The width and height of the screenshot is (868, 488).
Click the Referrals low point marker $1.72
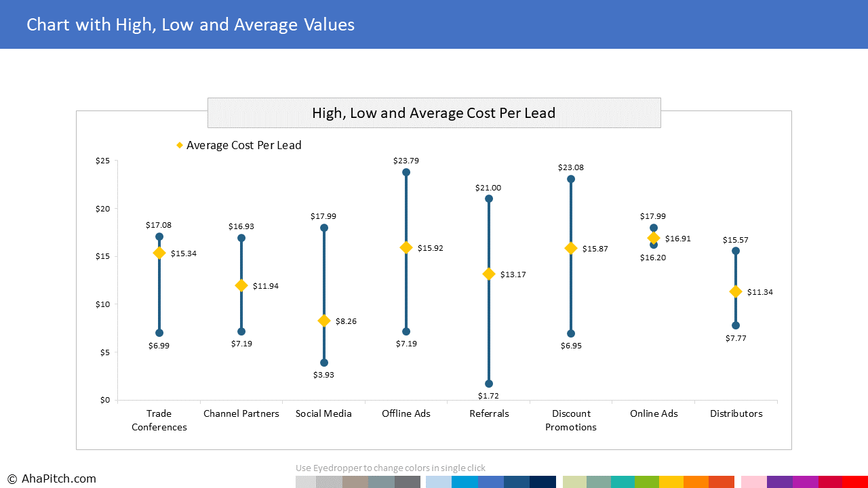tap(489, 384)
